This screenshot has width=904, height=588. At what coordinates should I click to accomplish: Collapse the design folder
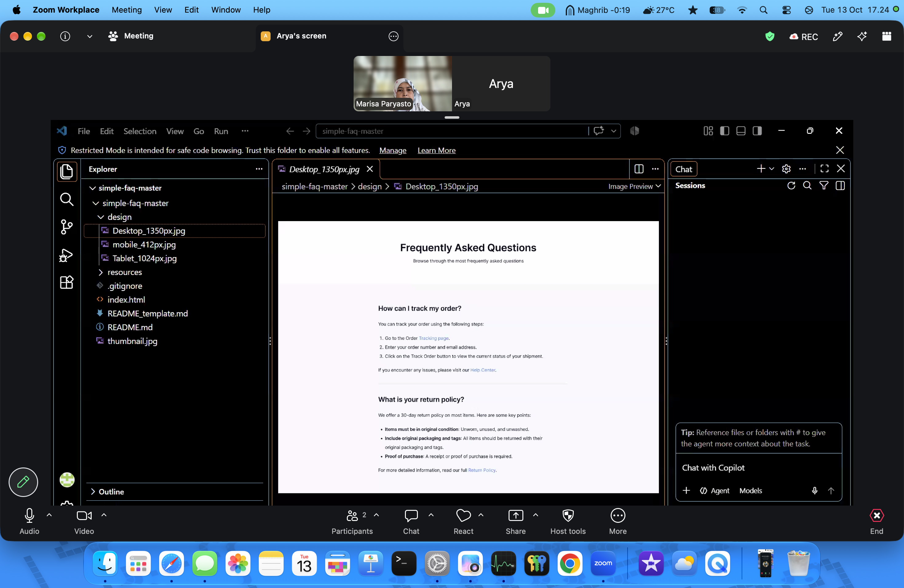(101, 217)
